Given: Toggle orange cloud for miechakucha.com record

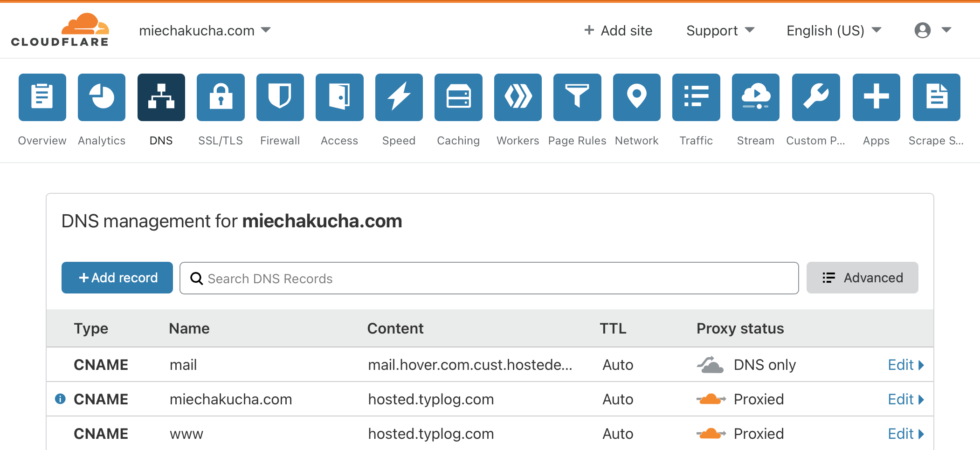Looking at the screenshot, I should 711,399.
